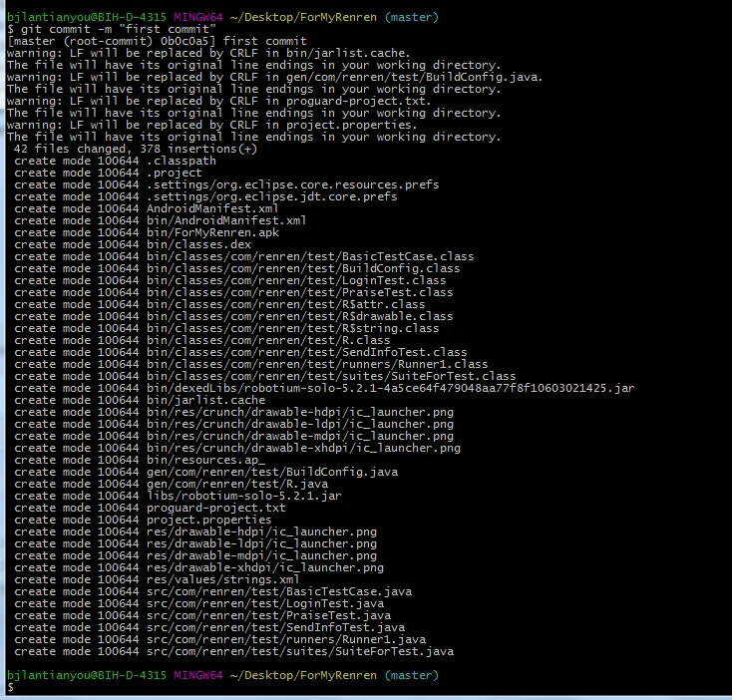Click the git commit command line
Screen dimensions: 732x700
tap(112, 29)
